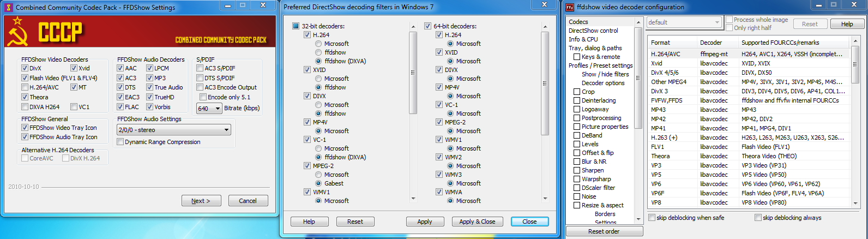This screenshot has height=239, width=868.
Task: Enable the Deinterlacing filter checkbox
Action: pyautogui.click(x=577, y=100)
